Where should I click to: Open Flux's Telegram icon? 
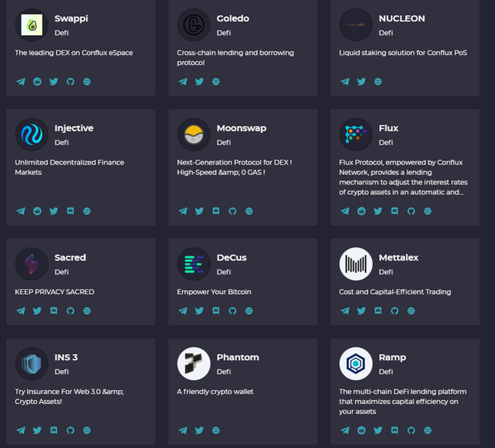coord(345,211)
